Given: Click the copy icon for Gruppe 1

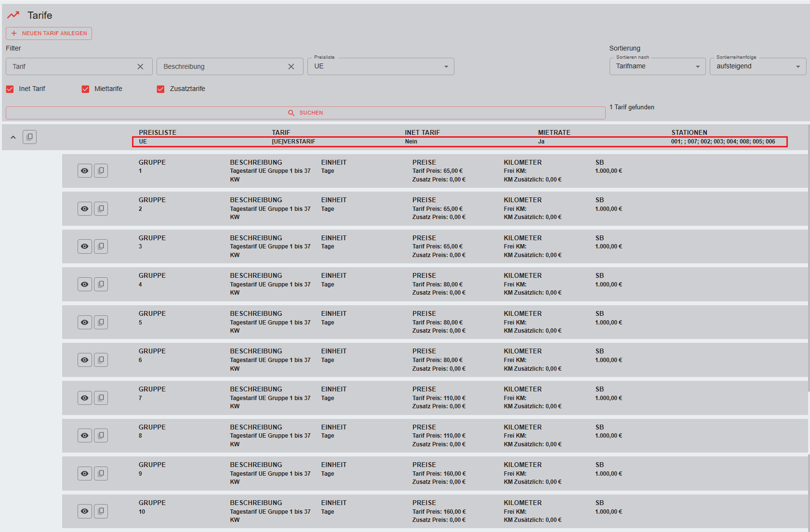Looking at the screenshot, I should coord(101,171).
